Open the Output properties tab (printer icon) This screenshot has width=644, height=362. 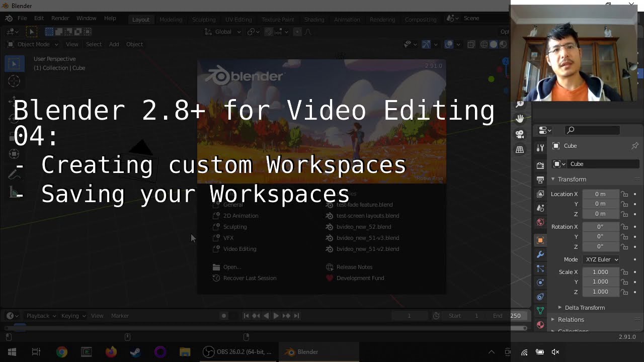pyautogui.click(x=540, y=179)
